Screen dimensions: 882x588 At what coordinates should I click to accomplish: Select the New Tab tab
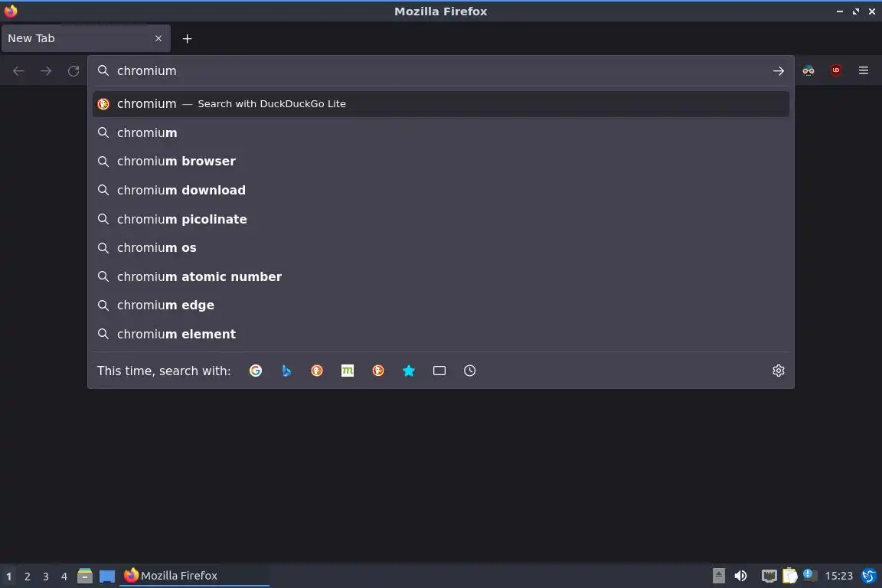(x=86, y=38)
